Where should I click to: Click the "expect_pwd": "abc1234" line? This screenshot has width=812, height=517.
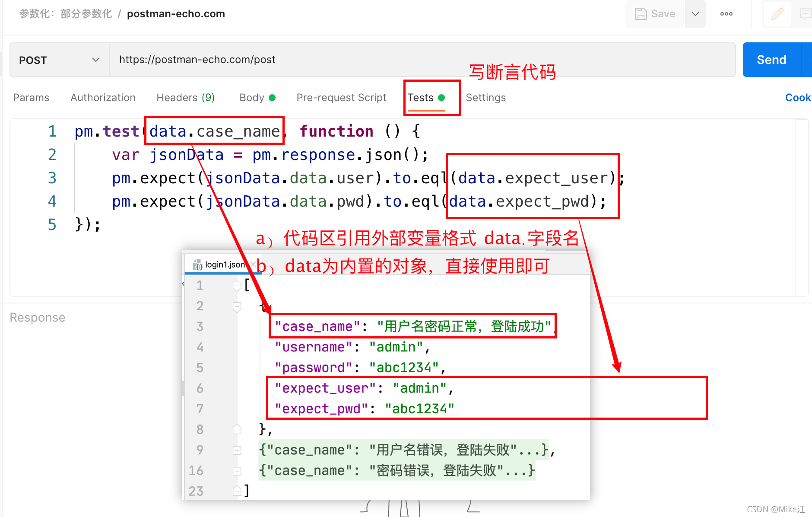(x=365, y=409)
